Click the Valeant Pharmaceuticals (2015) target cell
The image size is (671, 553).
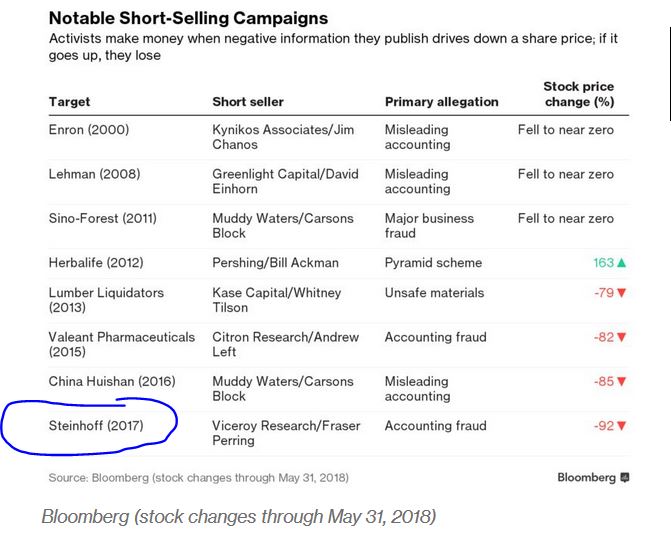(x=121, y=344)
